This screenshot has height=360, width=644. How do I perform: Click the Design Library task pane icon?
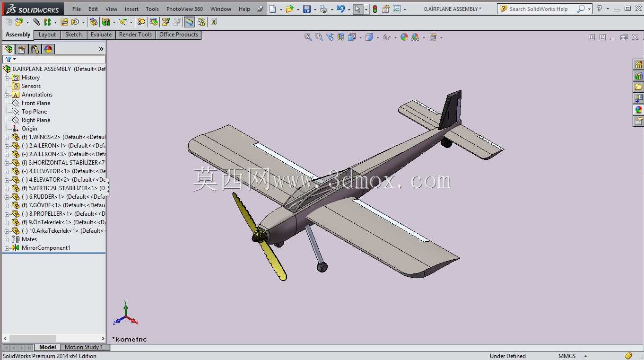638,76
